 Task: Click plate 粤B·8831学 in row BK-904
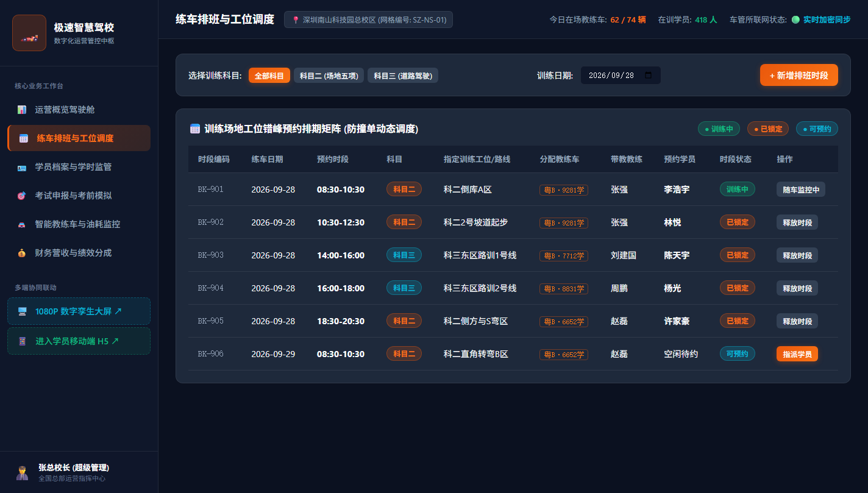pos(564,288)
